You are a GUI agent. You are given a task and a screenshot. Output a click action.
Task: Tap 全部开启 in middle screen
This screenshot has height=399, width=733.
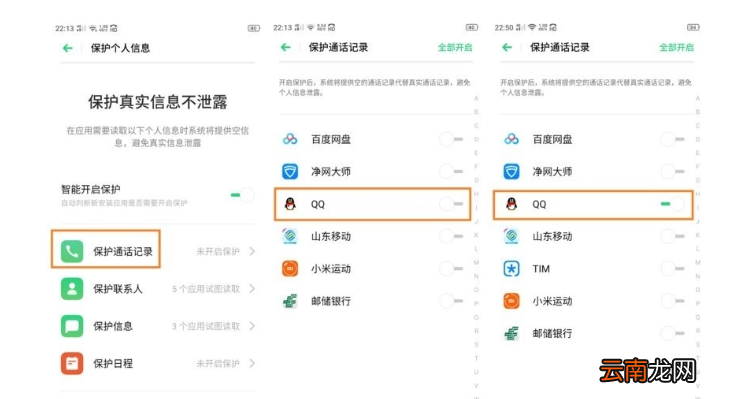click(x=455, y=47)
